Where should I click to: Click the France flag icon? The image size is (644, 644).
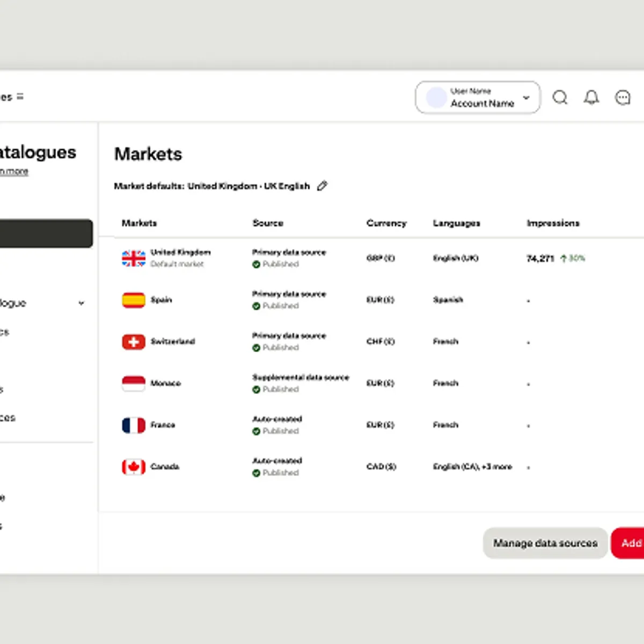(134, 425)
